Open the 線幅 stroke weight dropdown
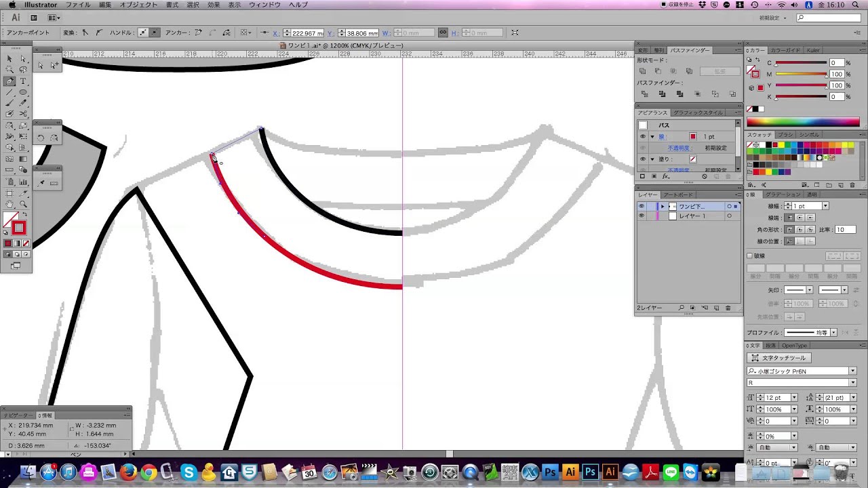The image size is (868, 488). click(825, 206)
